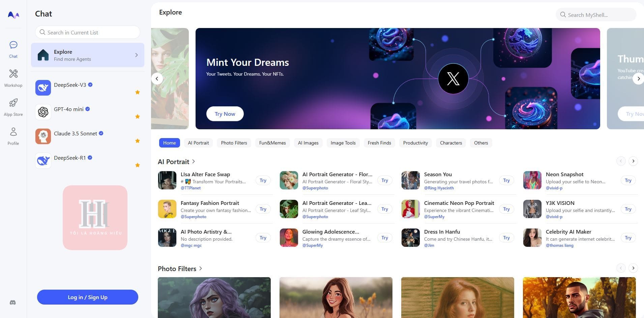Toggle the favorite star for GPT-4o mini
This screenshot has width=644, height=318.
(138, 116)
